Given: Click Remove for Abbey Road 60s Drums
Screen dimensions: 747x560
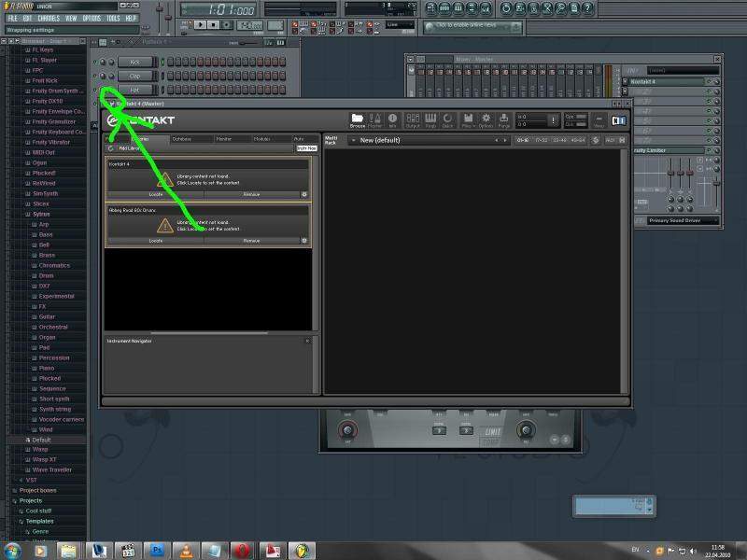Looking at the screenshot, I should [251, 241].
